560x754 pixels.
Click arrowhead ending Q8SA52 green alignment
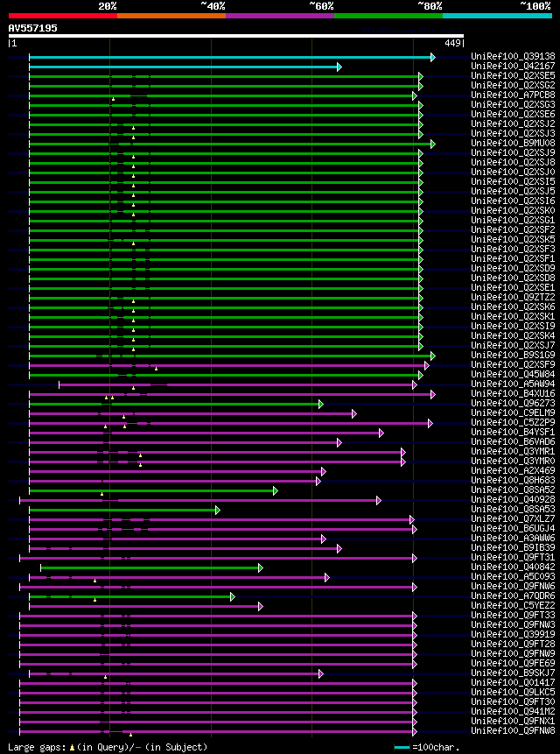[x=276, y=490]
